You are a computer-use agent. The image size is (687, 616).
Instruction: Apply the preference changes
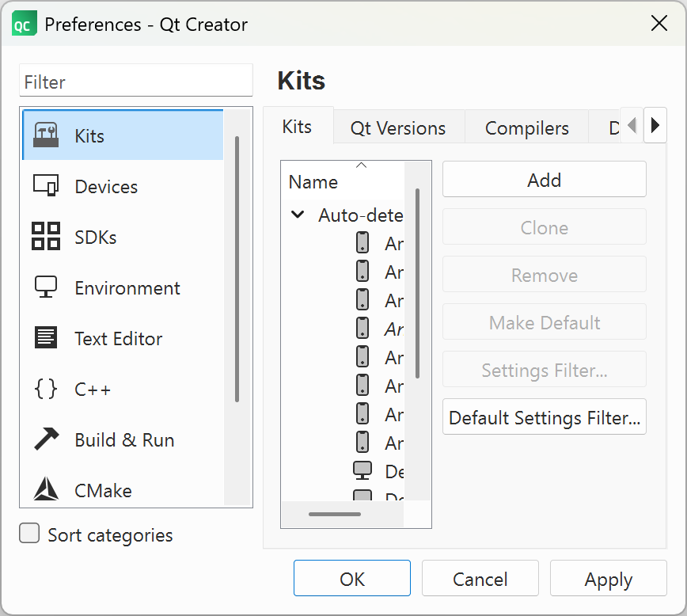[609, 578]
